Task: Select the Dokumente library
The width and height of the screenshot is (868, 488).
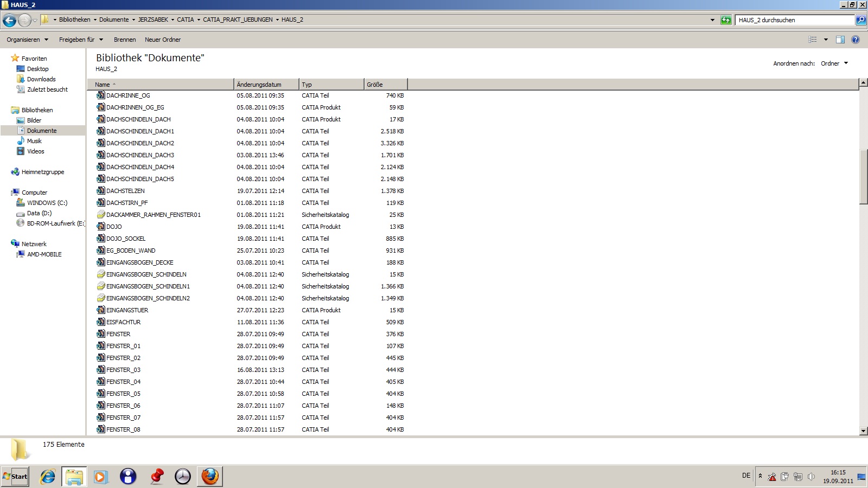Action: 42,131
